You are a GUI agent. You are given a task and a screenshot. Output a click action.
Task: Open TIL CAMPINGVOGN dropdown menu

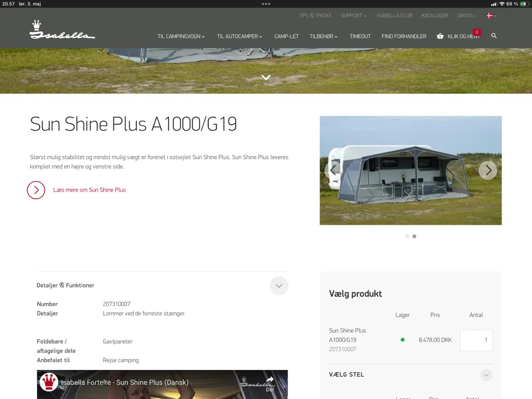(181, 36)
